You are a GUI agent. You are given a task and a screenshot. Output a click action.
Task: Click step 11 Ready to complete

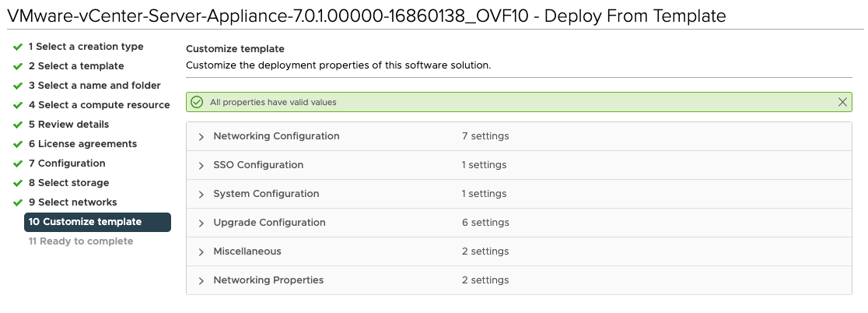click(81, 241)
